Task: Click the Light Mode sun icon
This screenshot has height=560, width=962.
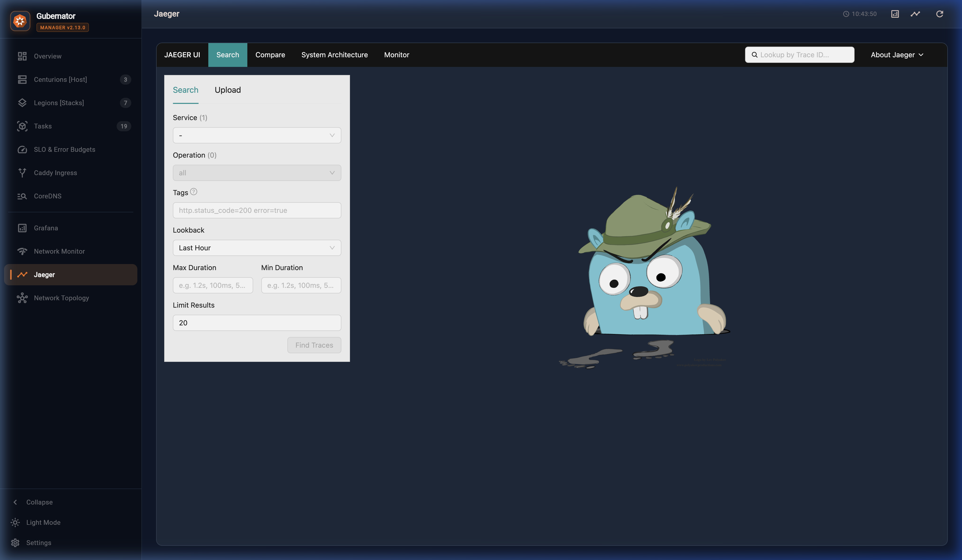Action: 15,522
